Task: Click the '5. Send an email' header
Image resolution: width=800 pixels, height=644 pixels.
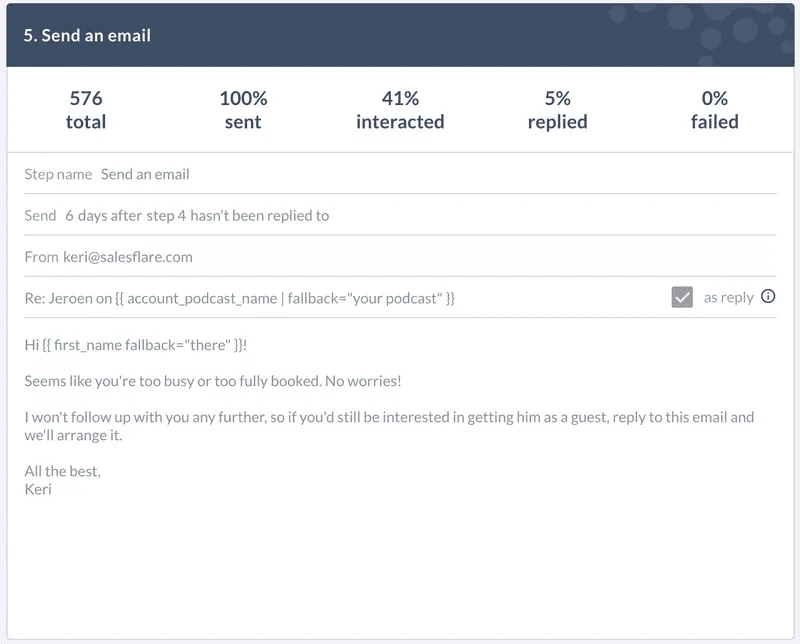Action: [400, 35]
